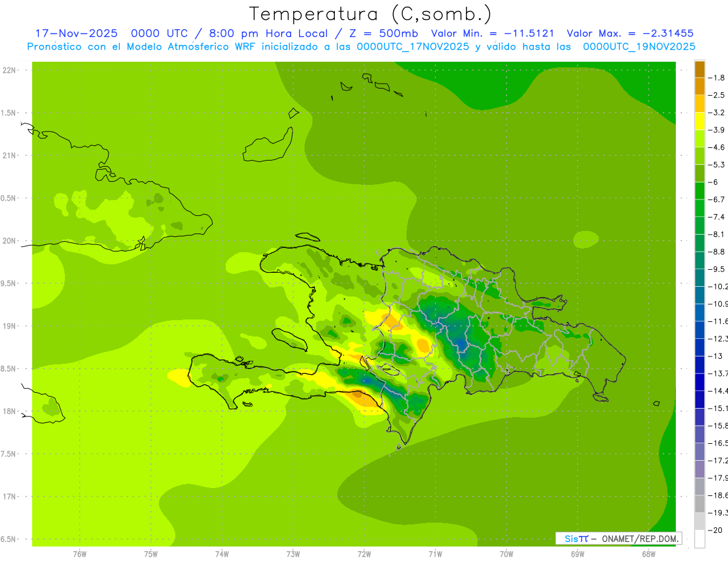Click the "0000UTC_19NOV2025" valid-until time text
The height and width of the screenshot is (562, 728).
639,47
